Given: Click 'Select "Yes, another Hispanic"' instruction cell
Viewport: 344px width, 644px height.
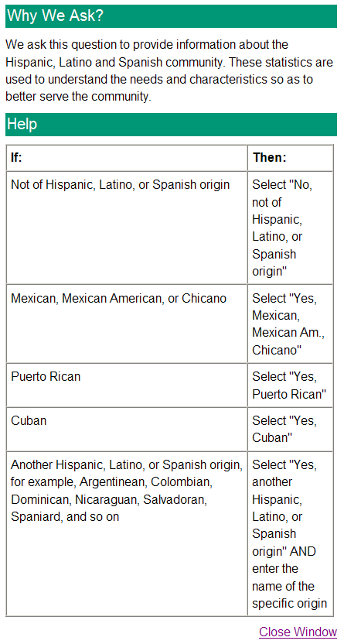Looking at the screenshot, I should (291, 534).
